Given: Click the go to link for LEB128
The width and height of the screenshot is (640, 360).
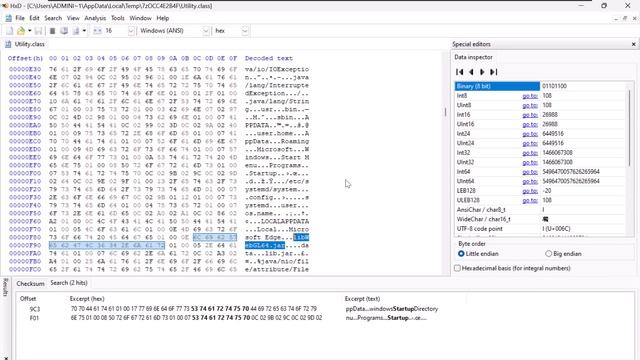Looking at the screenshot, I should (x=530, y=191).
